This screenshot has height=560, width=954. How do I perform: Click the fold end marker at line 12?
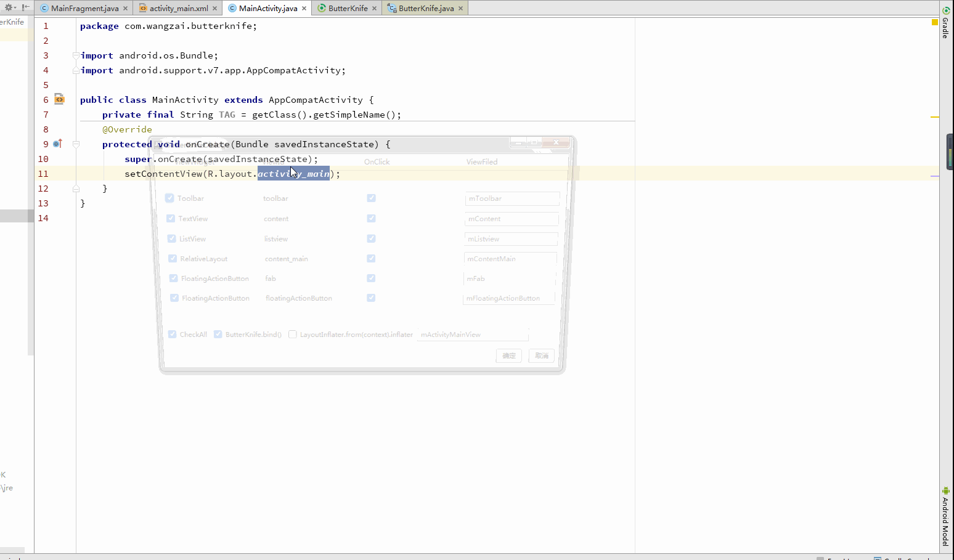76,189
